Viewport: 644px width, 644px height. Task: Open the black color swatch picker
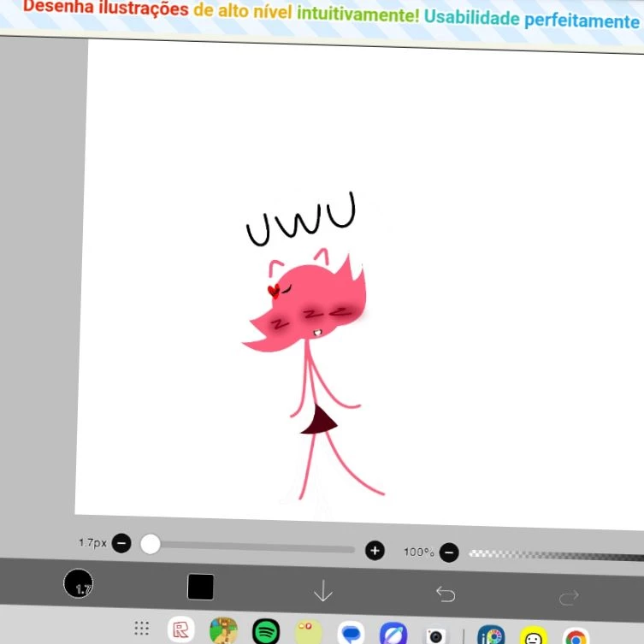200,587
